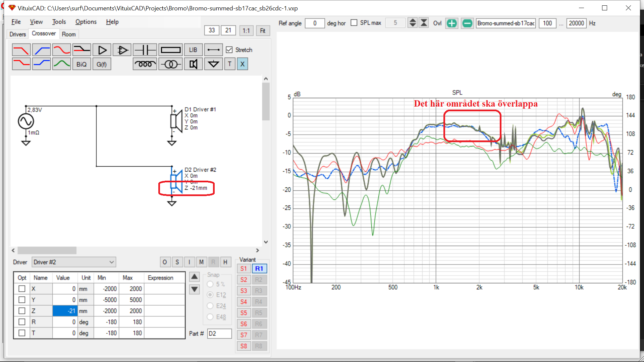644x362 pixels.
Task: Select the ground symbol tool
Action: coord(213,64)
